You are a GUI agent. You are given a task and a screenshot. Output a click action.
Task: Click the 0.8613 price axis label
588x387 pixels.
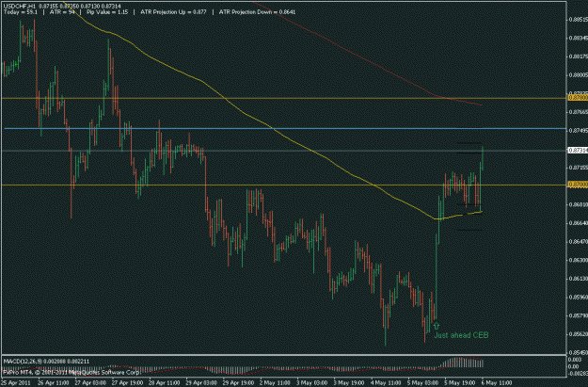tap(579, 279)
